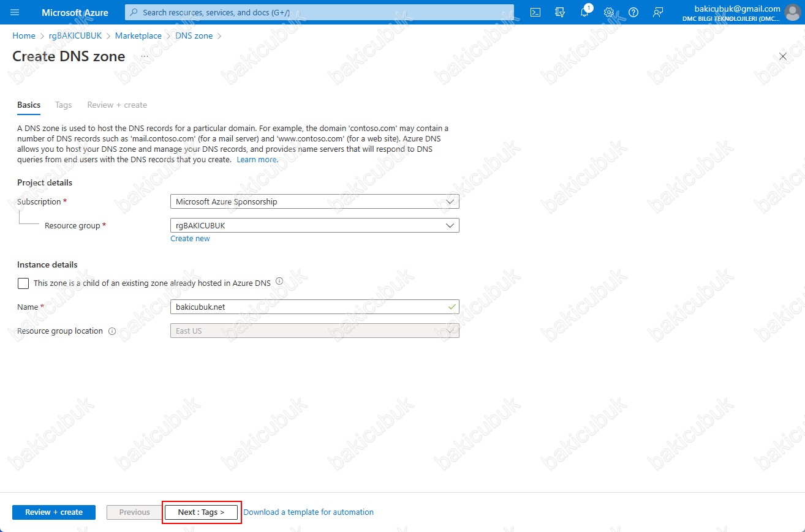Click info icon beside child zone checkbox

(279, 282)
